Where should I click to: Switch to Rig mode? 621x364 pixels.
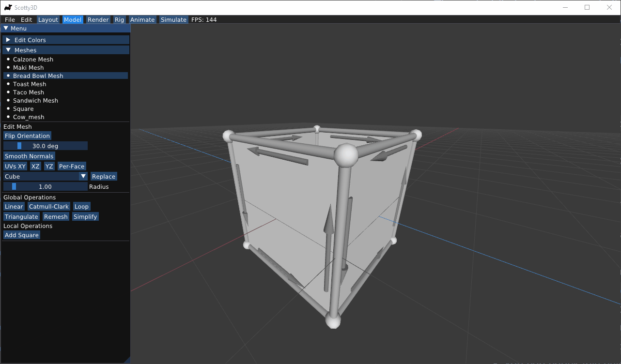(x=119, y=20)
